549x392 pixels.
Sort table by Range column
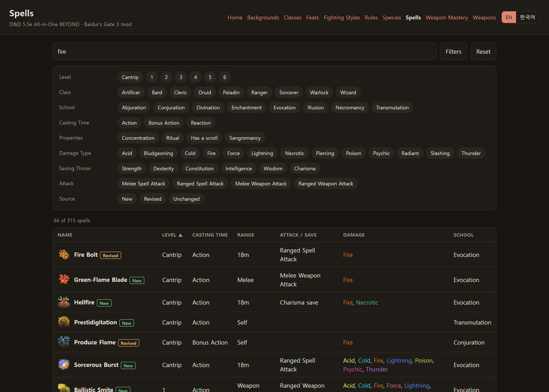point(246,235)
